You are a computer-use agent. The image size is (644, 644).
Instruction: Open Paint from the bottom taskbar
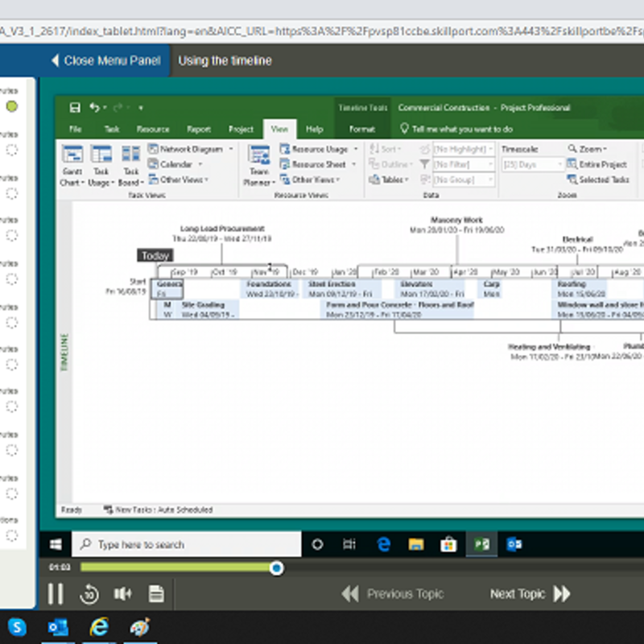click(140, 627)
